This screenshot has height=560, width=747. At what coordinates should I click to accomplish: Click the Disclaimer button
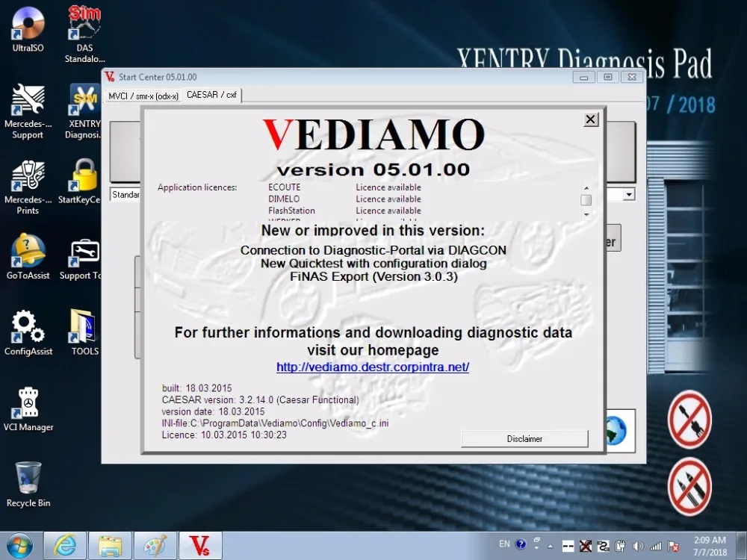pos(524,438)
